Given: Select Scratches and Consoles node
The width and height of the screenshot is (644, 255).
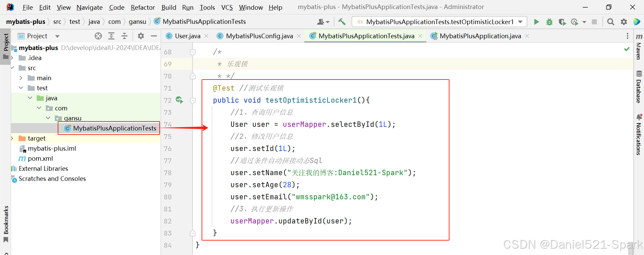Looking at the screenshot, I should click(52, 178).
